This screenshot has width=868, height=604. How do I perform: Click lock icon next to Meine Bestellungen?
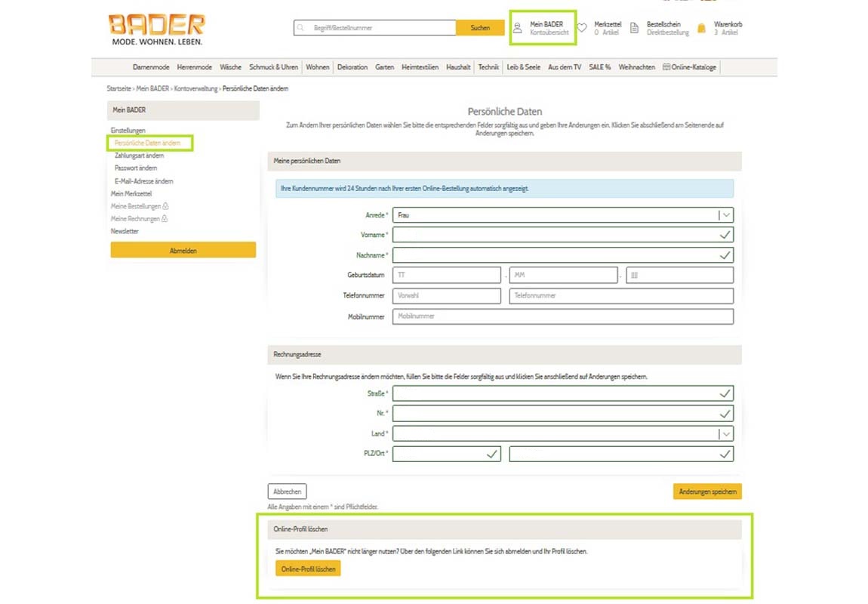(x=165, y=206)
